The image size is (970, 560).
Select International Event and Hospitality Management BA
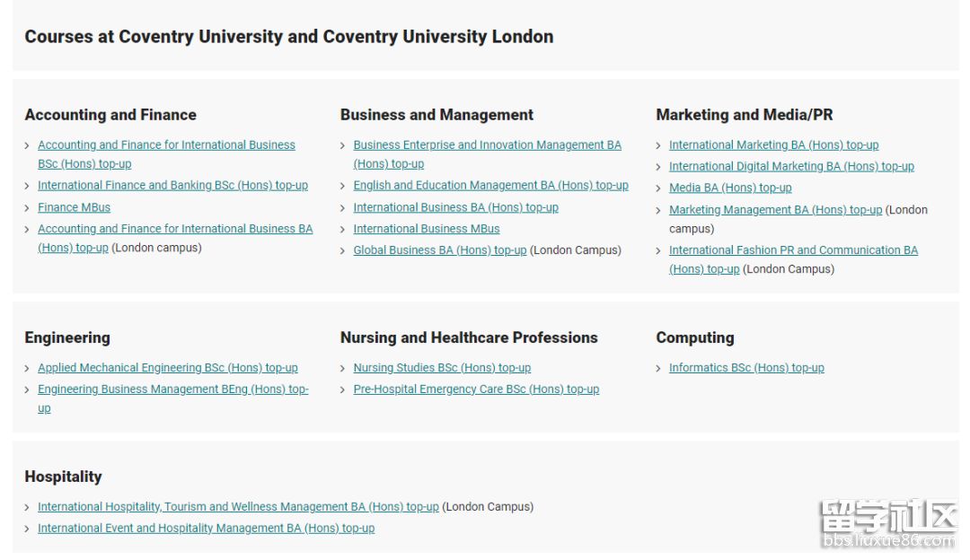point(206,529)
